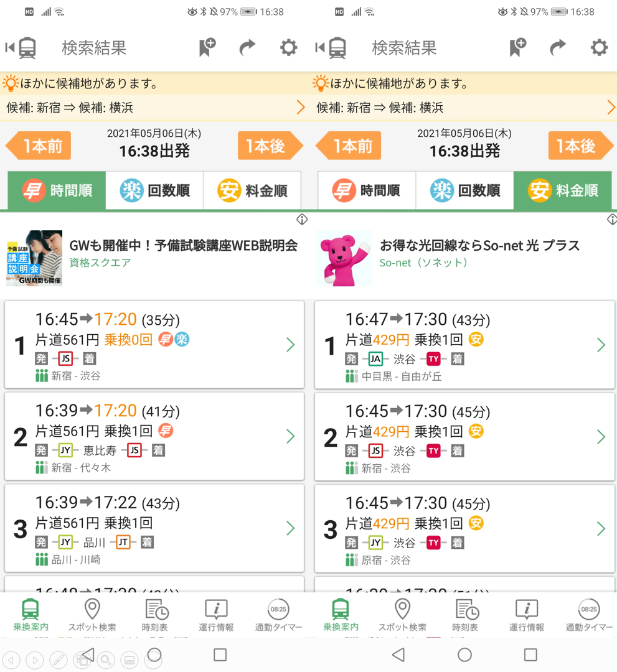The width and height of the screenshot is (617, 672).
Task: Tap 2021年05月06日 16:38出発 time on left screen
Action: point(154,143)
